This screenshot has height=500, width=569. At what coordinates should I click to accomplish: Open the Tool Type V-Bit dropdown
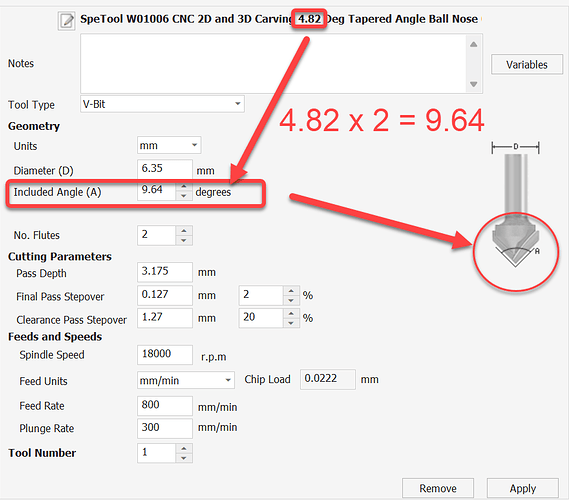pos(162,104)
